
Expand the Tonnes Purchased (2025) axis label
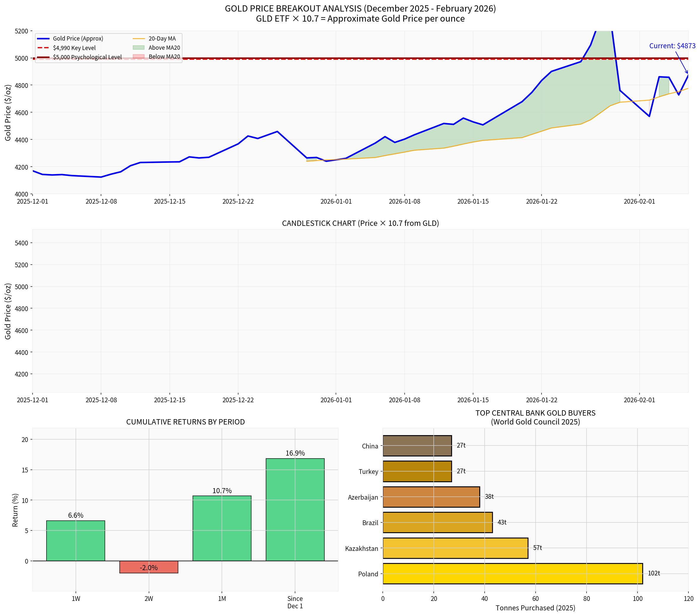[x=536, y=608]
